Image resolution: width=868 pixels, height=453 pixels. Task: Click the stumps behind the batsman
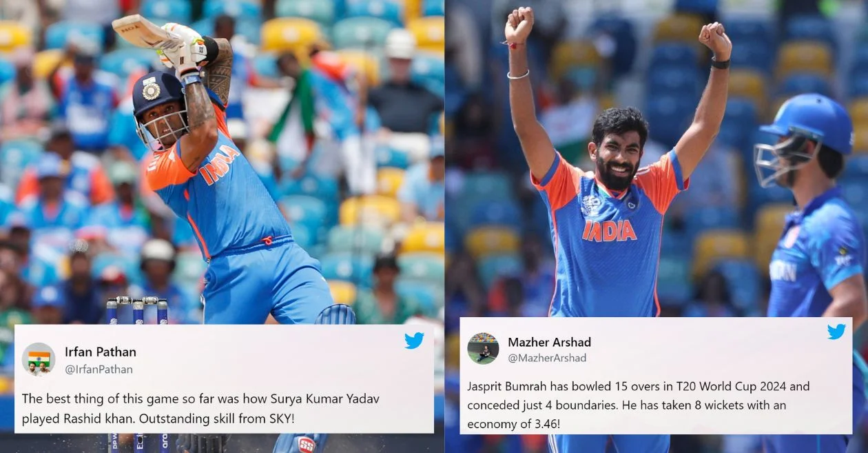[136, 312]
